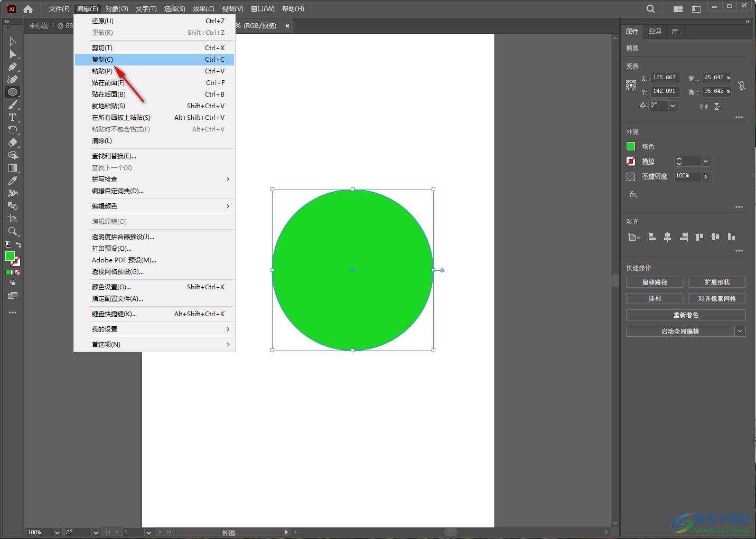
Task: Pick the Eyedropper tool
Action: tap(13, 181)
